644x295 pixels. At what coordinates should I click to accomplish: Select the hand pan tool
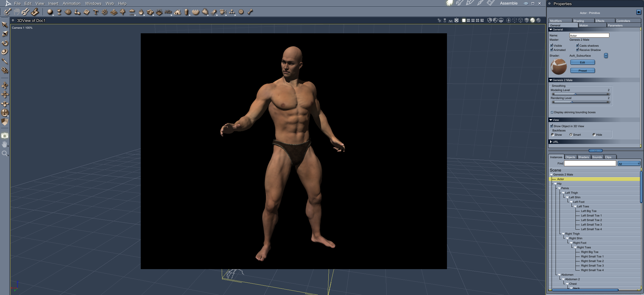[x=5, y=145]
